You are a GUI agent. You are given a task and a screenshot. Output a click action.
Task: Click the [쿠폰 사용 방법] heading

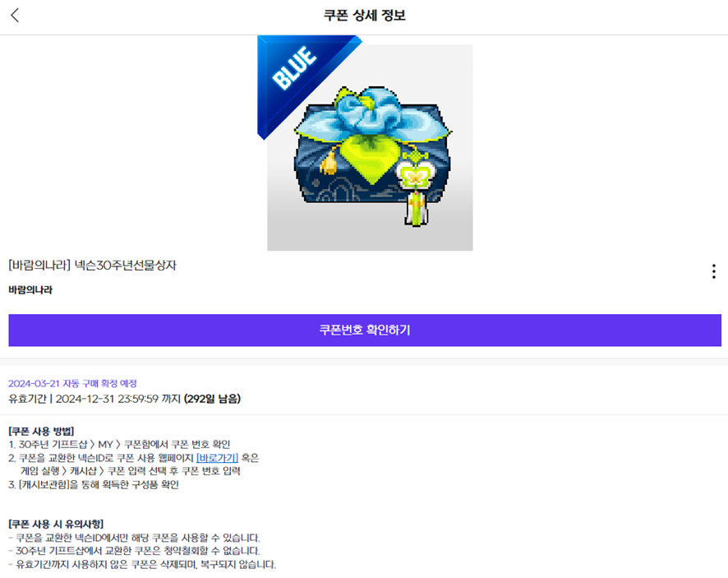click(x=41, y=431)
